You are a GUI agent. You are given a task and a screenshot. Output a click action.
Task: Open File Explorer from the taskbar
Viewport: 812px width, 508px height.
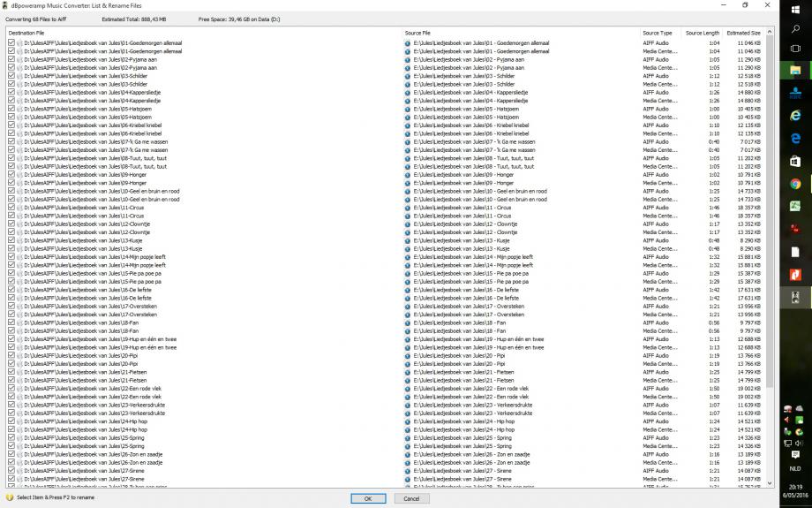click(795, 70)
